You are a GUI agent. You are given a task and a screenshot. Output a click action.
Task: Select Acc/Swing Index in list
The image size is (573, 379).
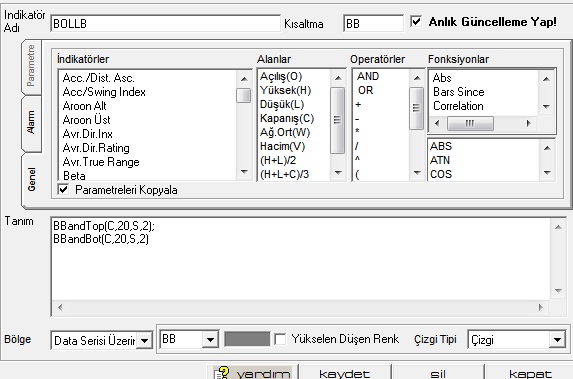[104, 92]
